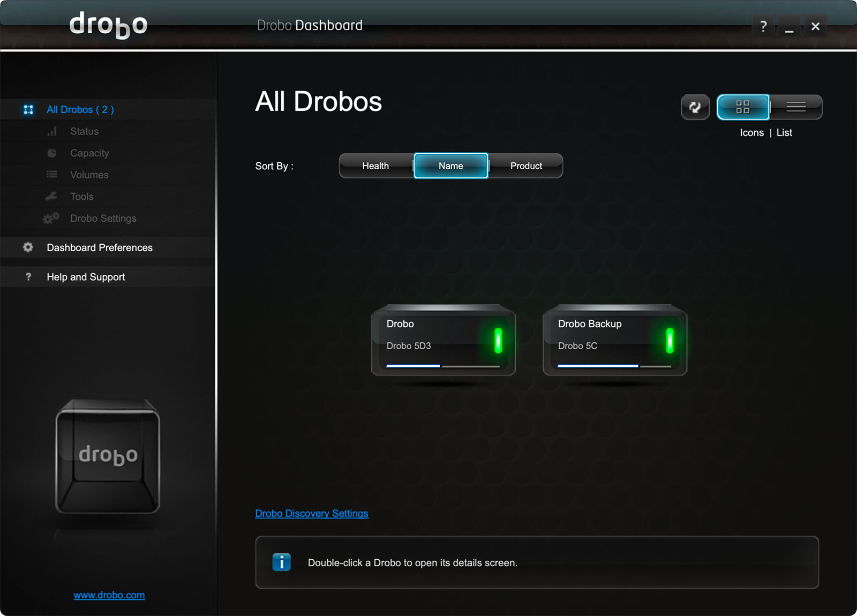Click the All Drobos grid icon

[x=28, y=110]
